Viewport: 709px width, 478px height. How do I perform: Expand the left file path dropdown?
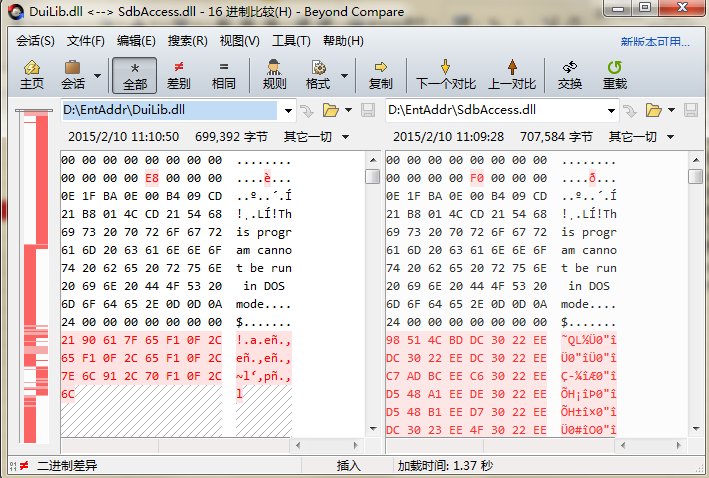pyautogui.click(x=288, y=110)
